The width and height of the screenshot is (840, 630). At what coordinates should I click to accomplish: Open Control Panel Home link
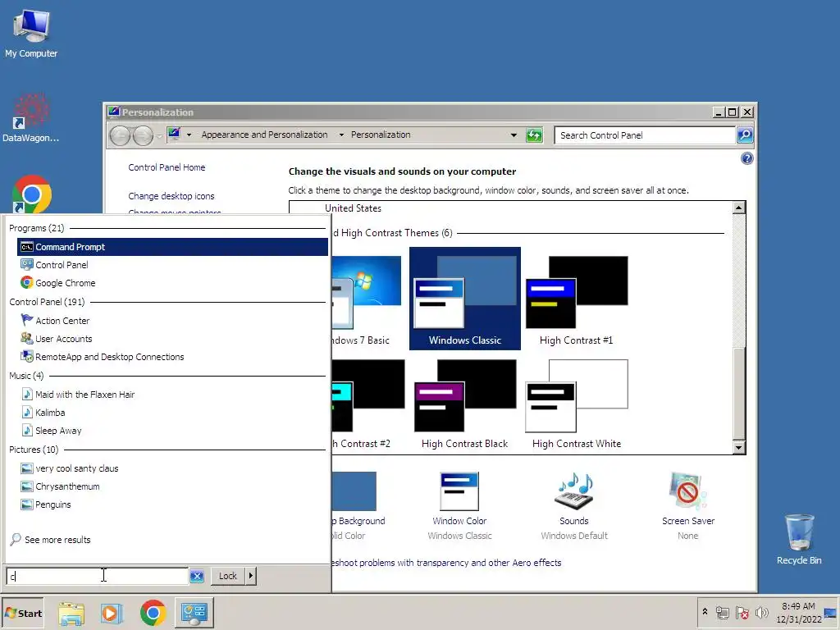point(167,167)
